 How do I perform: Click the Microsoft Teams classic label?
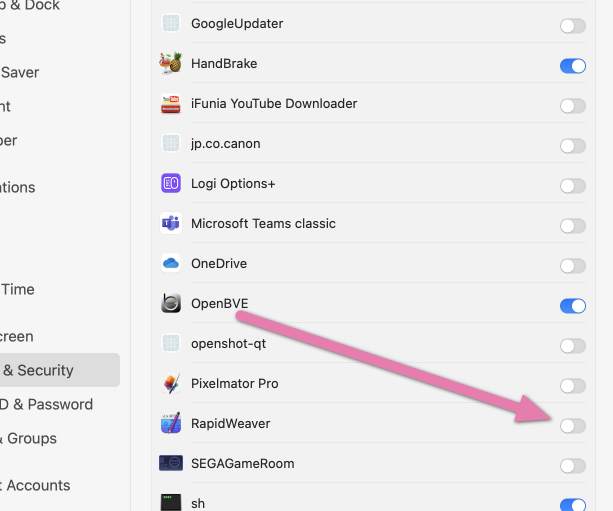point(263,224)
